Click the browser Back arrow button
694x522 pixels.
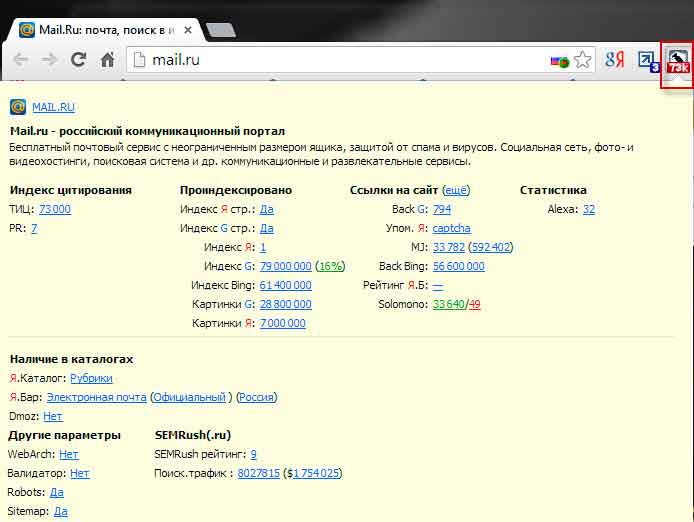pyautogui.click(x=20, y=59)
